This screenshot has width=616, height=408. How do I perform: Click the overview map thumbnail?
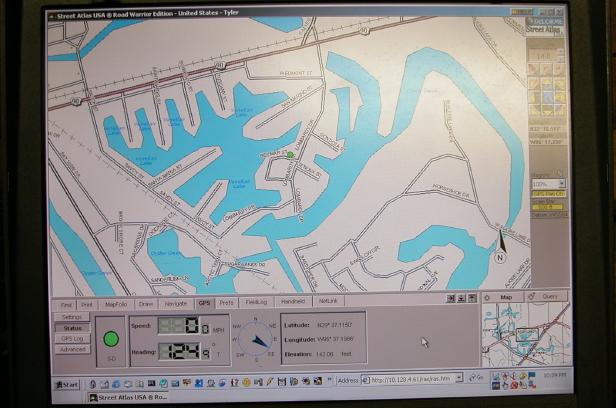click(526, 335)
